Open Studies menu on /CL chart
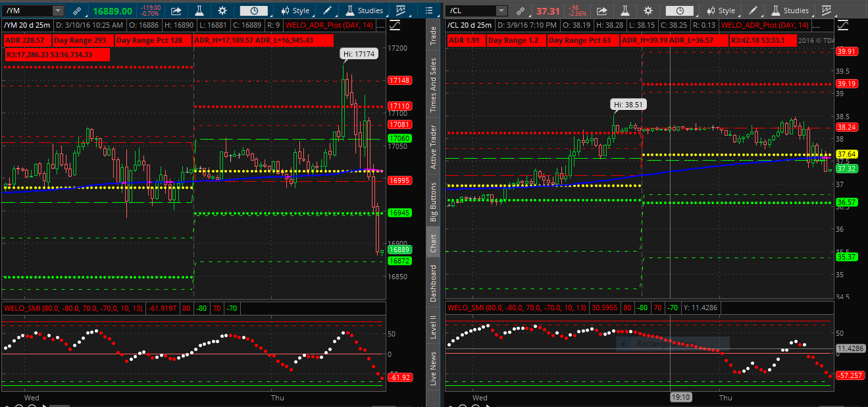Image resolution: width=868 pixels, height=407 pixels. (790, 11)
